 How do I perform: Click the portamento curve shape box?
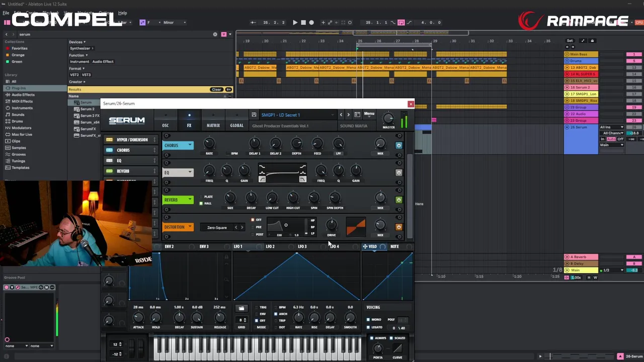397,349
